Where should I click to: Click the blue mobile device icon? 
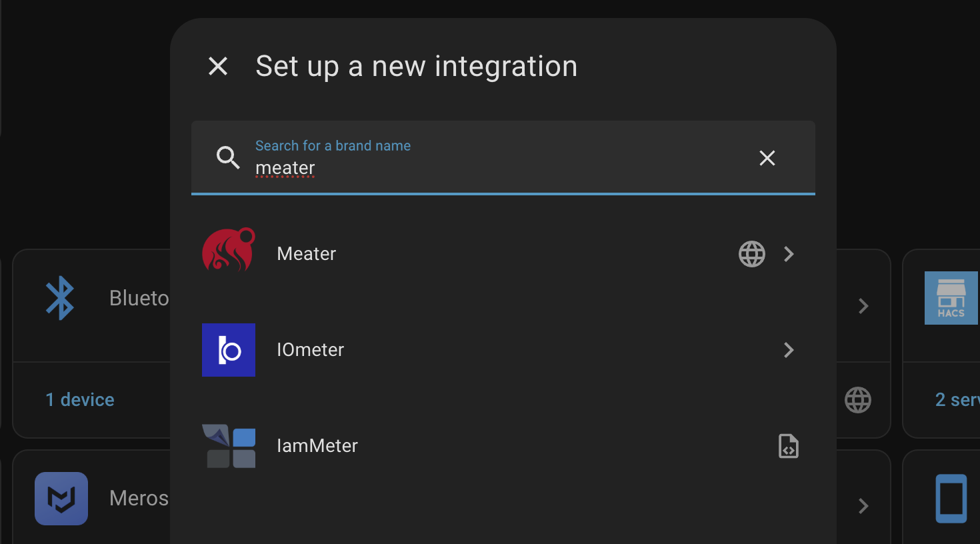point(951,499)
